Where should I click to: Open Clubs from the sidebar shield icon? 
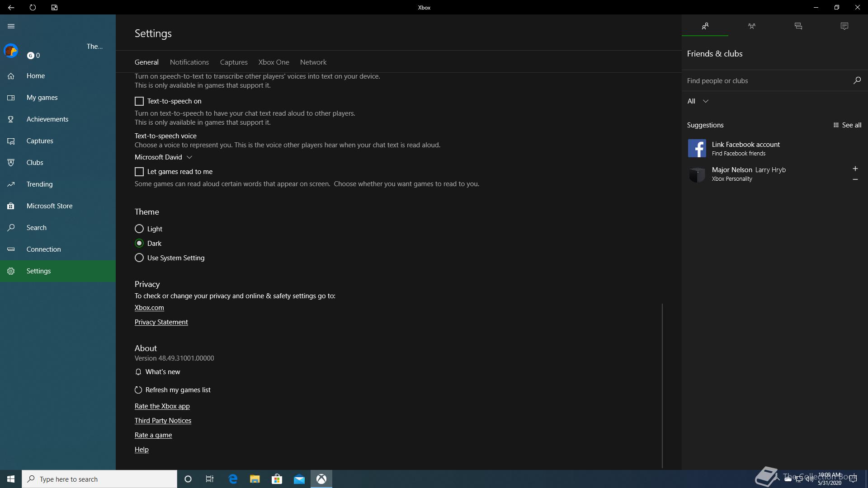[x=11, y=163]
